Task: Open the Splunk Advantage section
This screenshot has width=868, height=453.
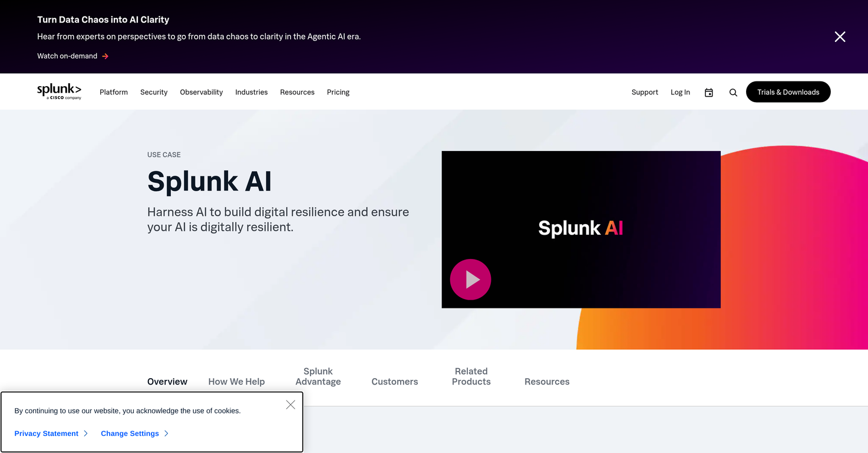Action: pos(318,376)
